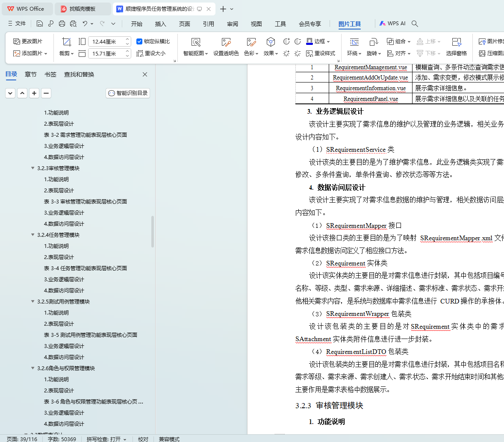Click the navigation pane vertical scrollbar
The width and height of the screenshot is (504, 442).
pyautogui.click(x=153, y=231)
